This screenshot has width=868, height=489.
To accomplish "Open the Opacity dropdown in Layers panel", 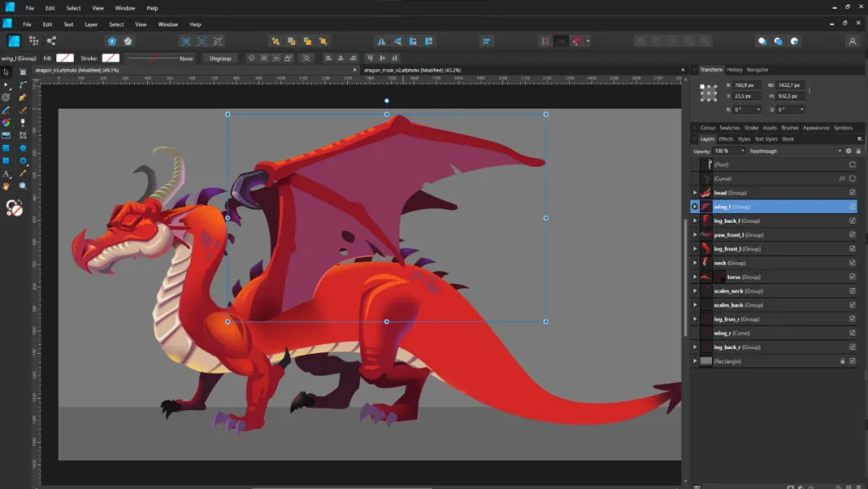I will tap(743, 150).
